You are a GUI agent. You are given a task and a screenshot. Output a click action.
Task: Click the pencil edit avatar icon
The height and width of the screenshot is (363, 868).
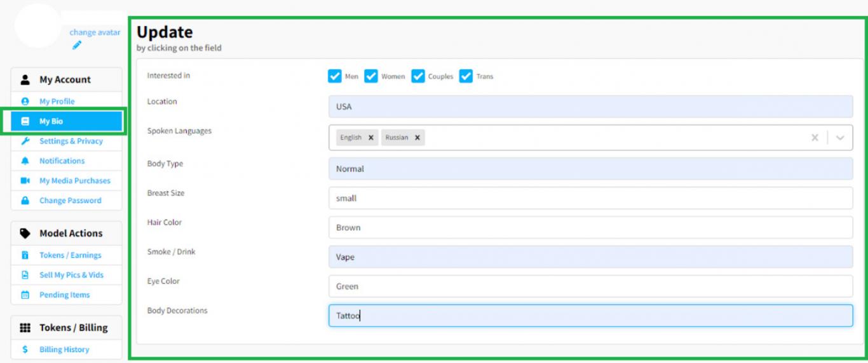[77, 44]
